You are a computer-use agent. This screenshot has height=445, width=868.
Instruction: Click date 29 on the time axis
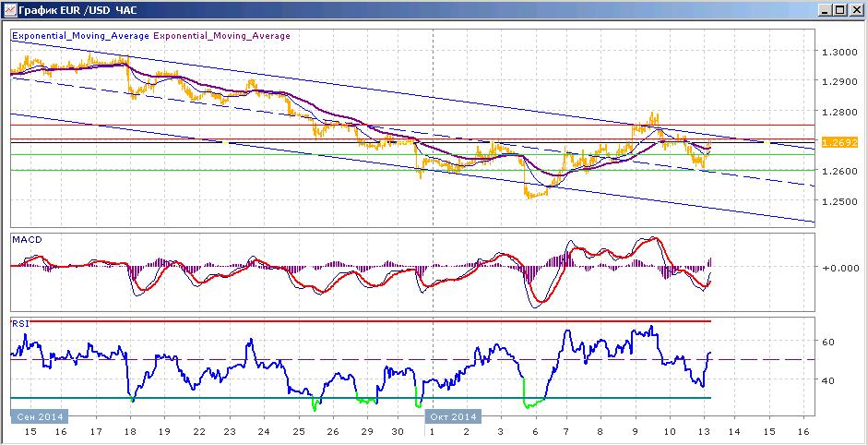pos(367,432)
